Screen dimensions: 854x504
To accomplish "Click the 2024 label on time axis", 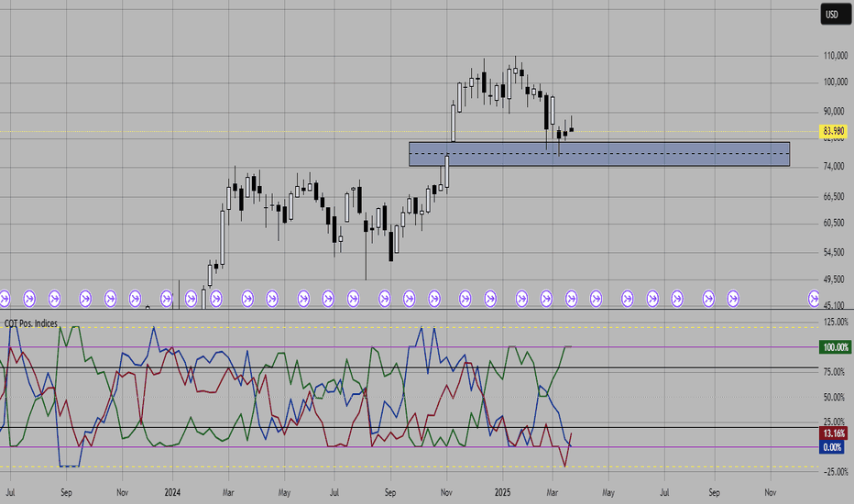I will (x=172, y=493).
